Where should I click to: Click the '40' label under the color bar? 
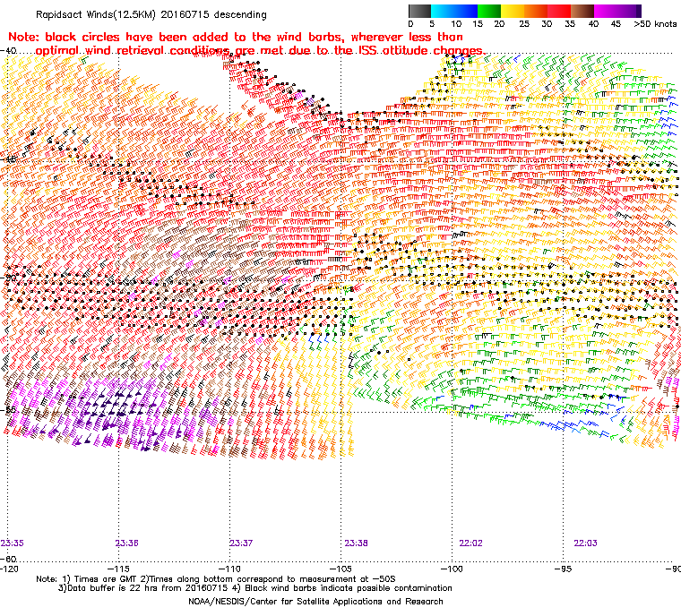593,24
